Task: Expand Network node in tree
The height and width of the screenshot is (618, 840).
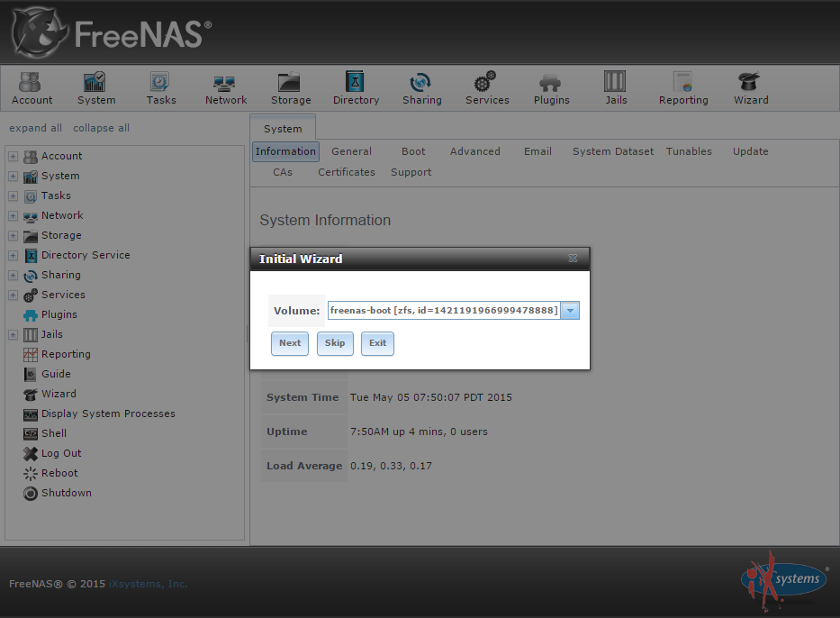Action: [13, 216]
